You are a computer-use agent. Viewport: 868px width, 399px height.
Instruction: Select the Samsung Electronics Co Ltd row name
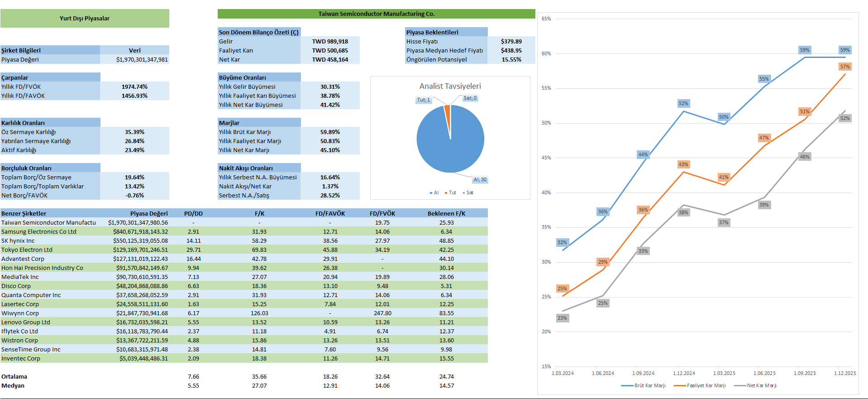(39, 231)
